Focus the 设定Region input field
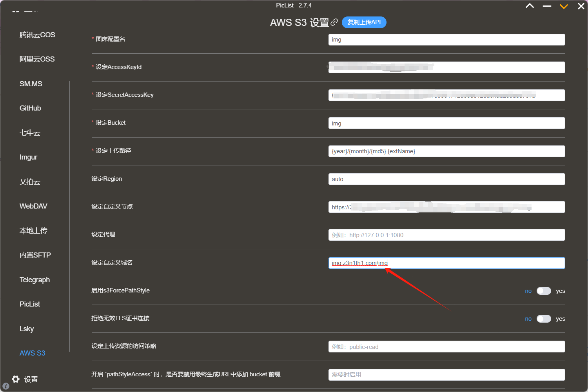 446,179
